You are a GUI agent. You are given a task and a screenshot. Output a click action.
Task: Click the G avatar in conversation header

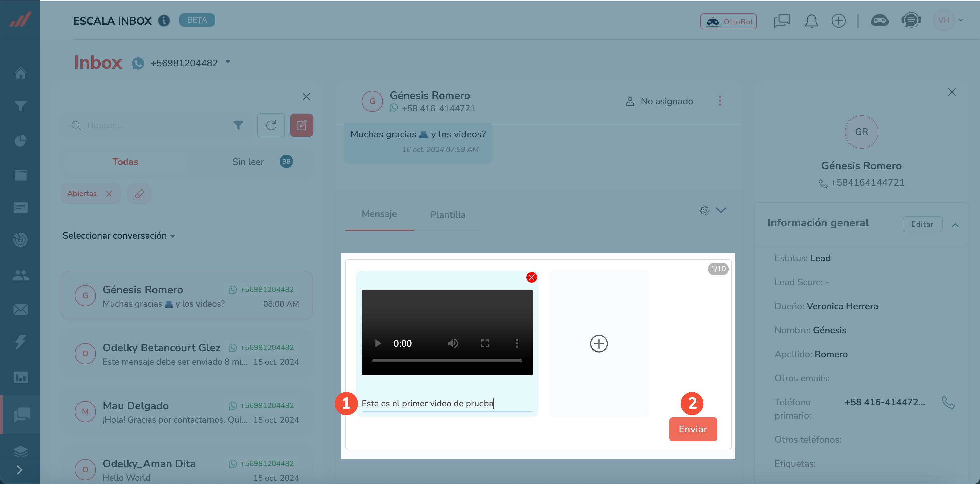pyautogui.click(x=372, y=101)
